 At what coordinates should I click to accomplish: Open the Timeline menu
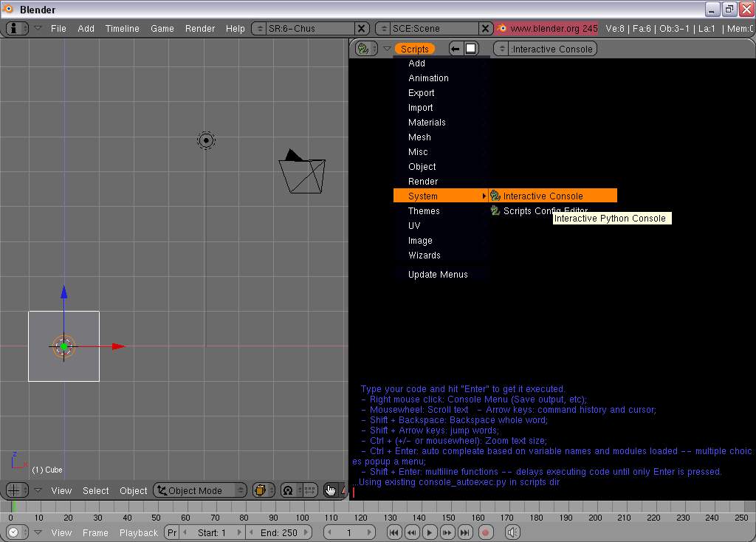point(122,29)
